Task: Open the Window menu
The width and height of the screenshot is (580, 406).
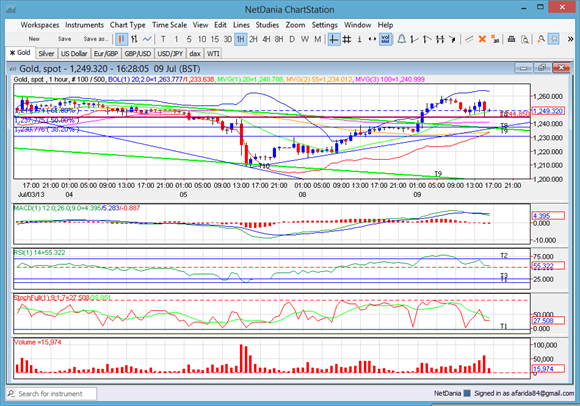Action: (357, 25)
